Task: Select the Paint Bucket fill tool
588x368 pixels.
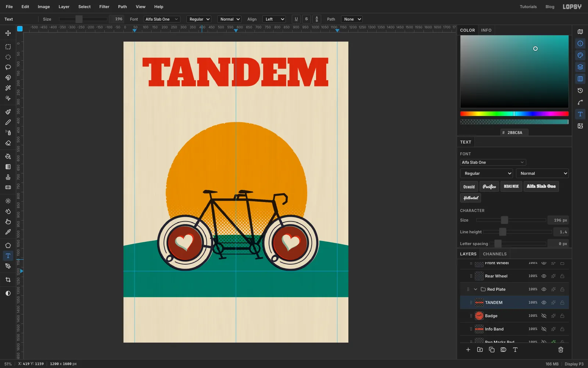Action: coord(8,156)
